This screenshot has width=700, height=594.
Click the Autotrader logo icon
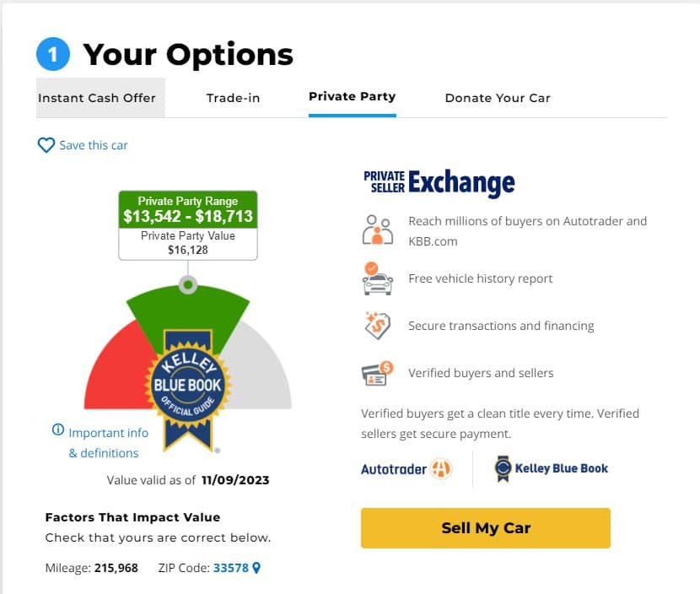[x=441, y=469]
